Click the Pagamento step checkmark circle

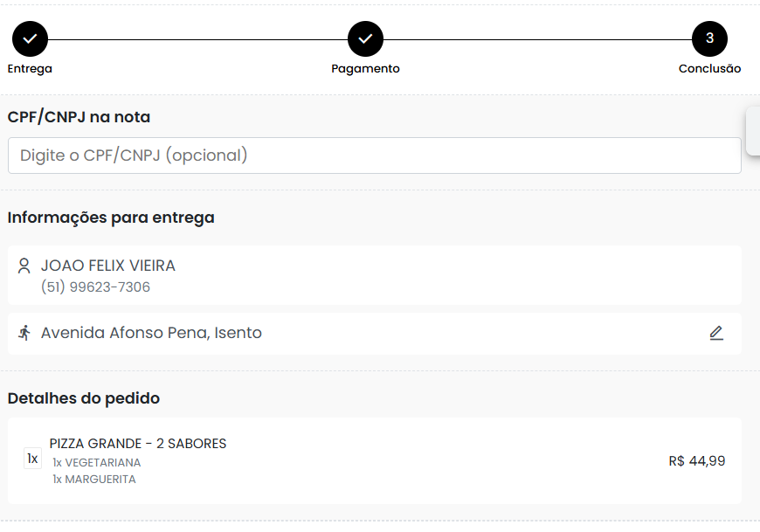coord(365,38)
